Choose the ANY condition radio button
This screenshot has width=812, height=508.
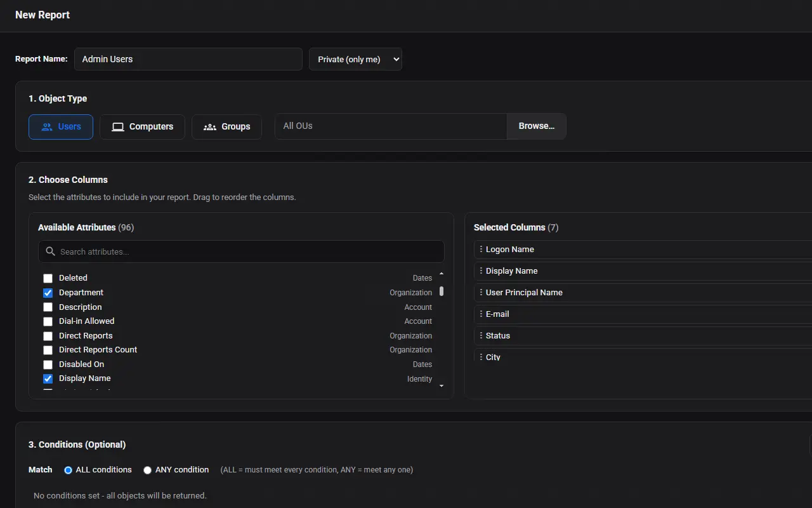147,471
